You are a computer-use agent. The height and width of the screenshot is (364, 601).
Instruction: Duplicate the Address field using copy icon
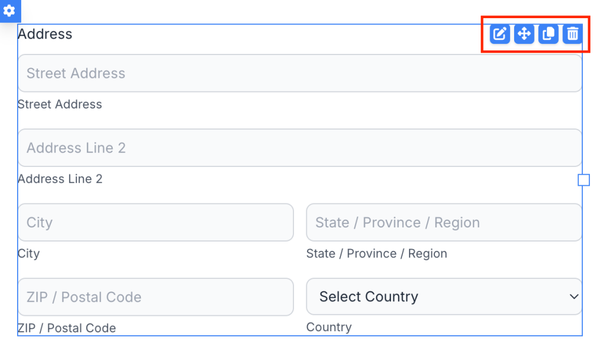coord(548,35)
